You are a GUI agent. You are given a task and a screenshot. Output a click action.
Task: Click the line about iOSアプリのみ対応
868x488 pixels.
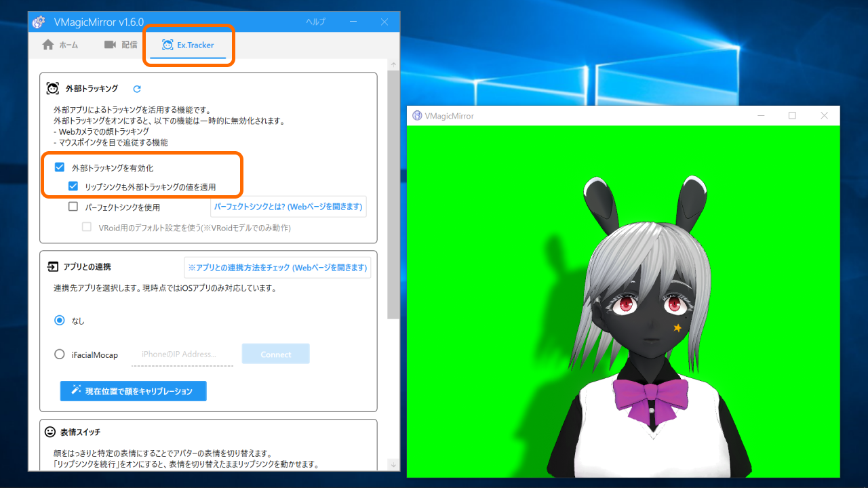click(165, 288)
